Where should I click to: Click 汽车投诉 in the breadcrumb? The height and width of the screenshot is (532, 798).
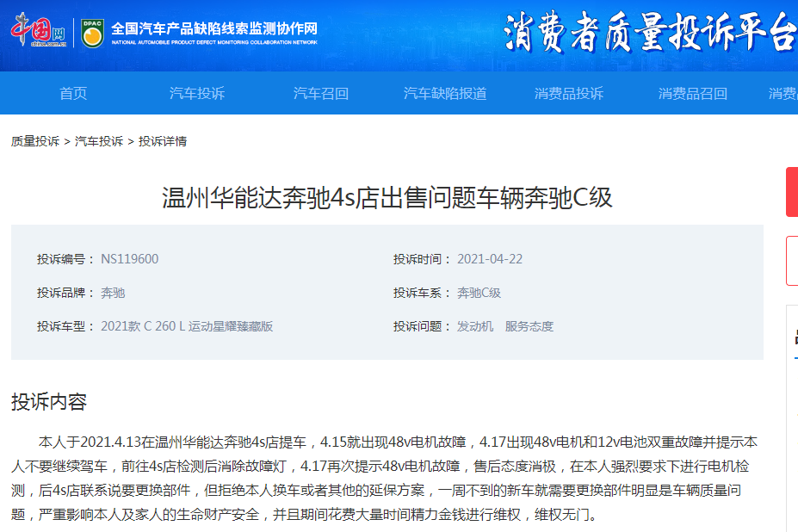point(99,141)
